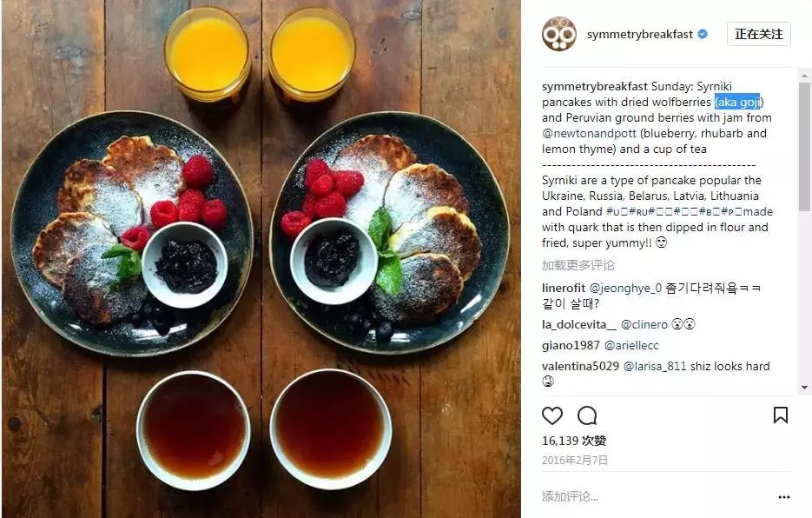Open the @clinero mention link
The height and width of the screenshot is (518, 812).
click(644, 324)
